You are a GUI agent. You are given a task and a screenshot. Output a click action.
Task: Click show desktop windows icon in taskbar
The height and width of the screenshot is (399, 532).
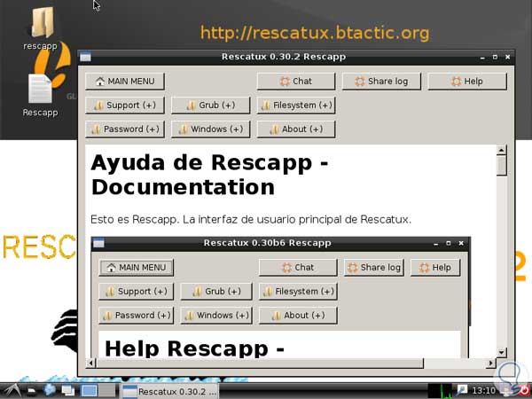point(68,391)
